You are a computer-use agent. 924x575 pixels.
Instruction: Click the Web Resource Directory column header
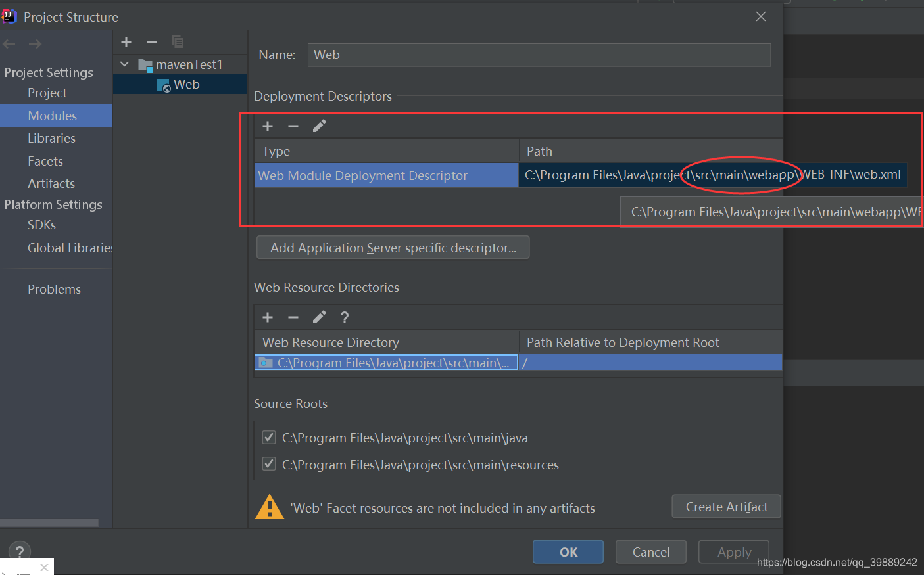pos(387,342)
